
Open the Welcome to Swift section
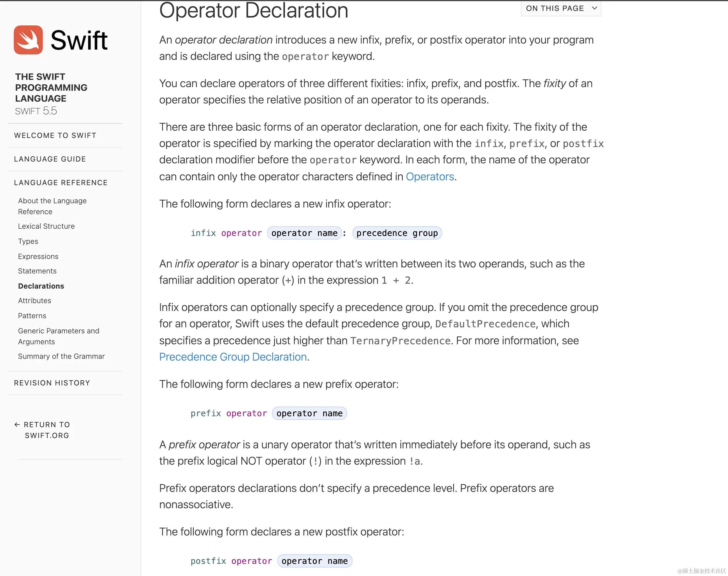(x=55, y=136)
